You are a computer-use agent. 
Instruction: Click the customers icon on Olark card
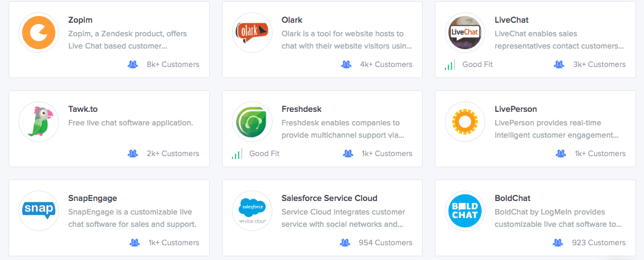pos(346,65)
